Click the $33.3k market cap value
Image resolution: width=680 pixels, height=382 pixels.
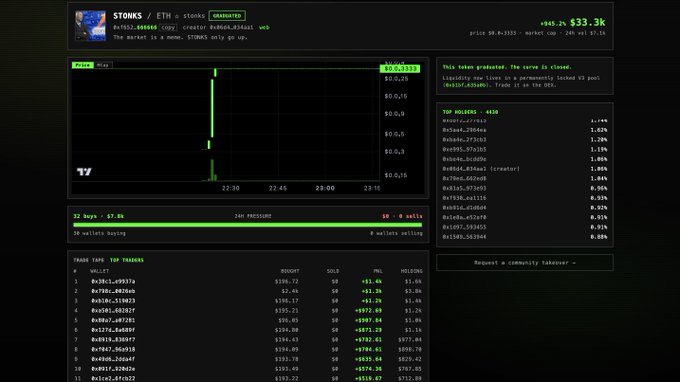coord(587,23)
